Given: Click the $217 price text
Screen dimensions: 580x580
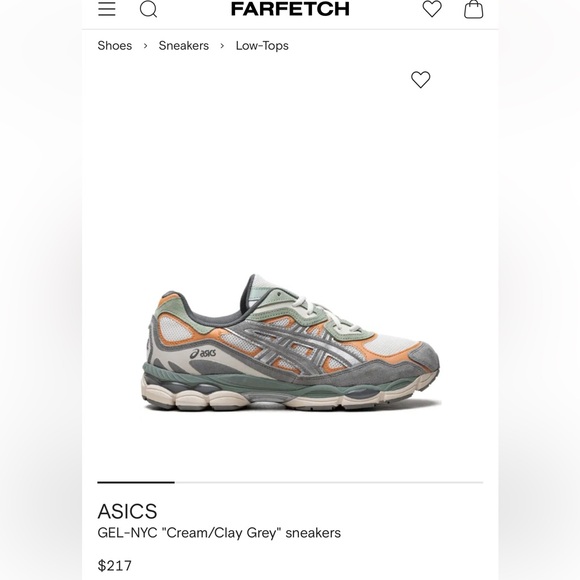Looking at the screenshot, I should click(x=114, y=566).
